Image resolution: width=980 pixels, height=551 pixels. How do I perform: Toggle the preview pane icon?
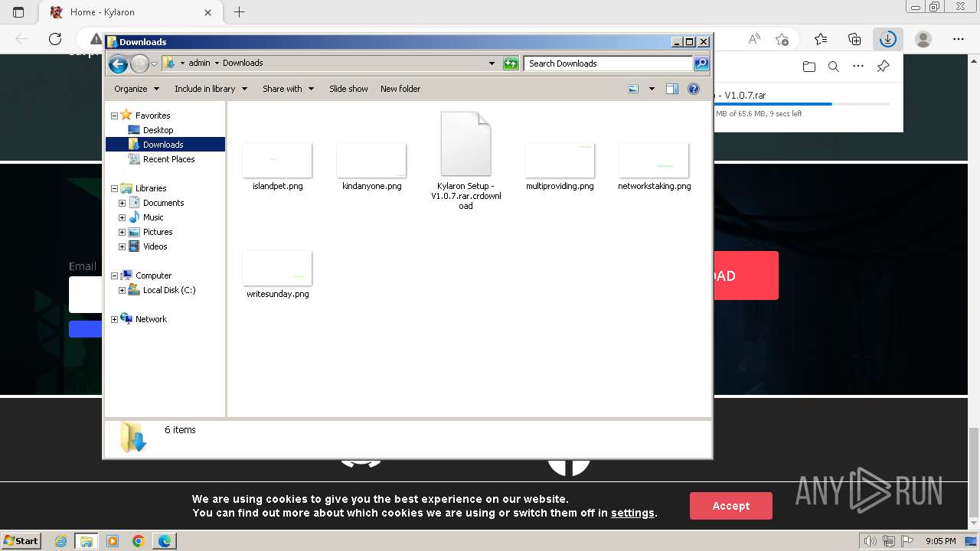point(671,89)
